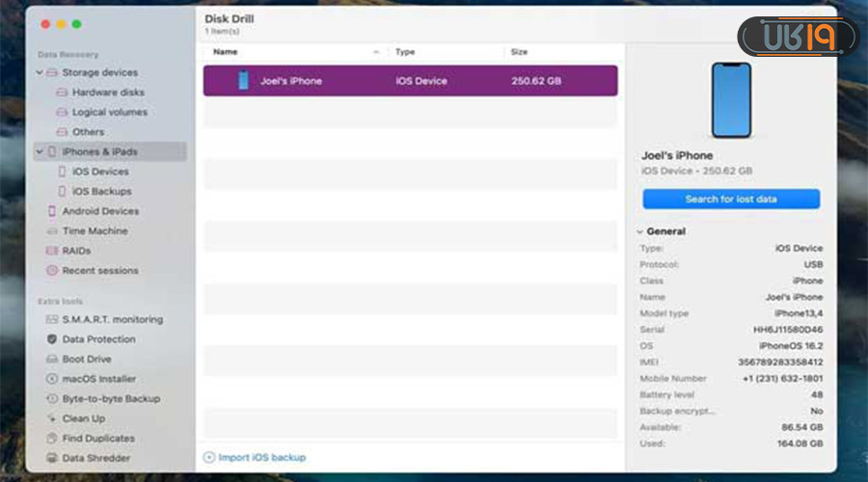868x482 pixels.
Task: Click the Data Protection shield icon
Action: [53, 339]
